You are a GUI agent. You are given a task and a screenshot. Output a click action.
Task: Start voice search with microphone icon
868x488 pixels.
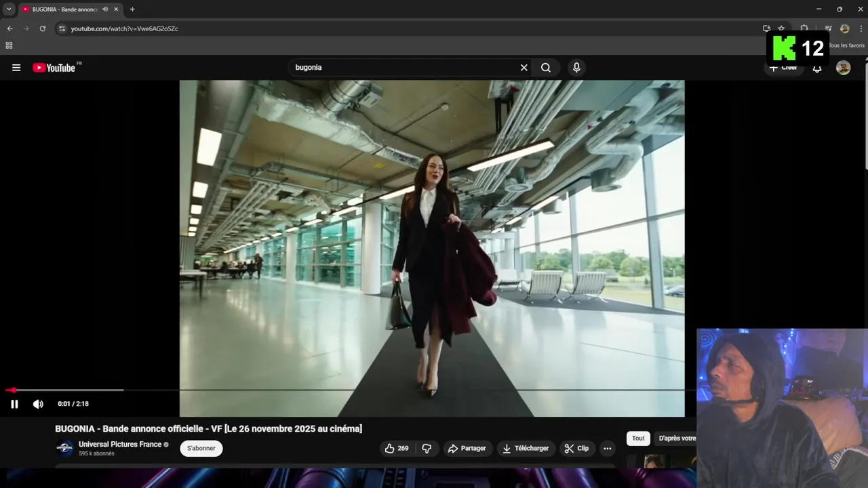[576, 68]
